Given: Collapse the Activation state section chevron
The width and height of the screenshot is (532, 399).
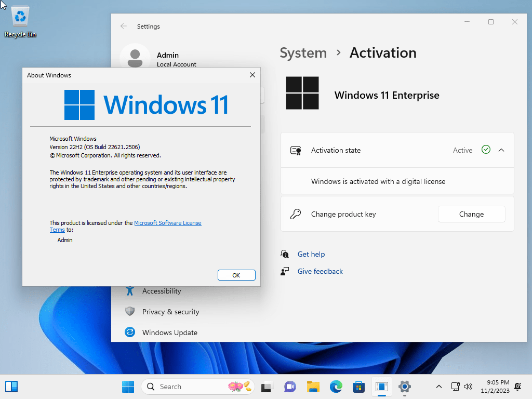Looking at the screenshot, I should (501, 150).
